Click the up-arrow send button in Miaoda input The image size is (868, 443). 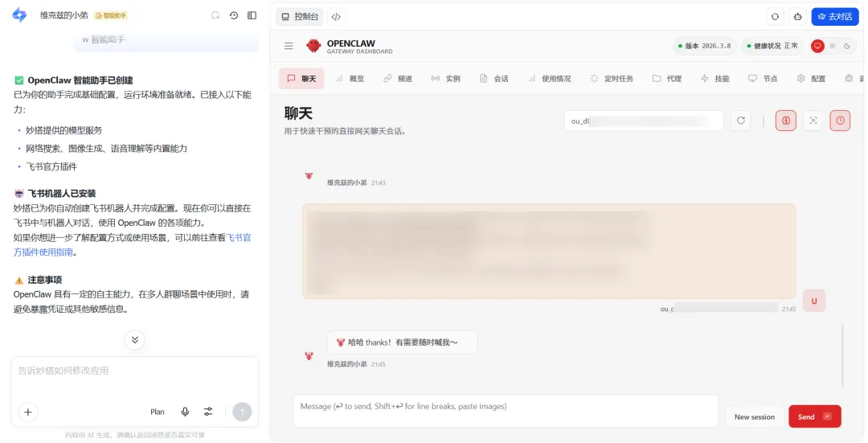tap(242, 412)
